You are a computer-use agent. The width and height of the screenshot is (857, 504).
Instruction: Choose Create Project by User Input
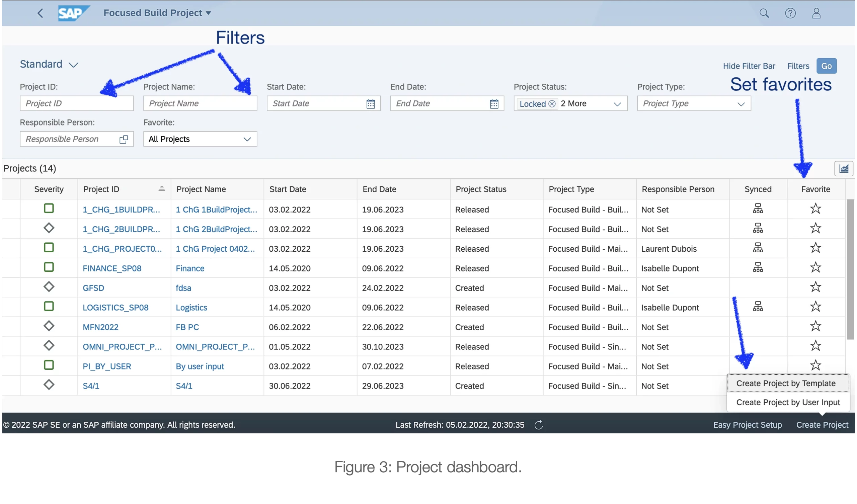[788, 402]
